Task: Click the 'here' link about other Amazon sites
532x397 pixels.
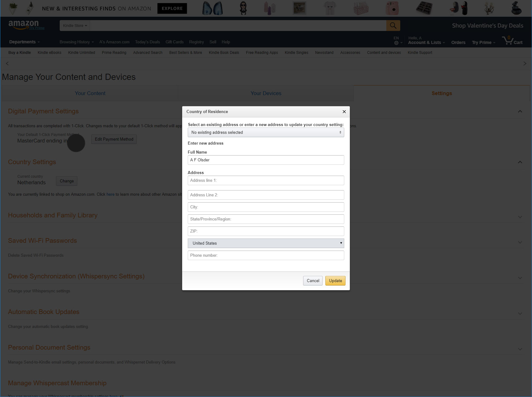Action: pos(110,194)
